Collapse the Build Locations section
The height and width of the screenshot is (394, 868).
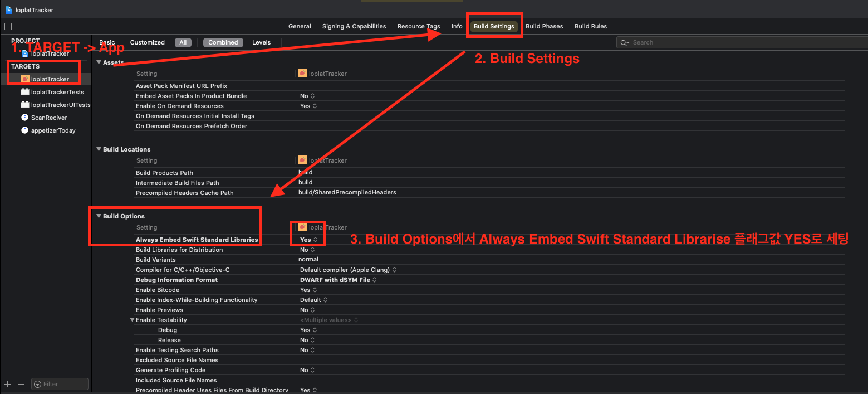(x=99, y=149)
